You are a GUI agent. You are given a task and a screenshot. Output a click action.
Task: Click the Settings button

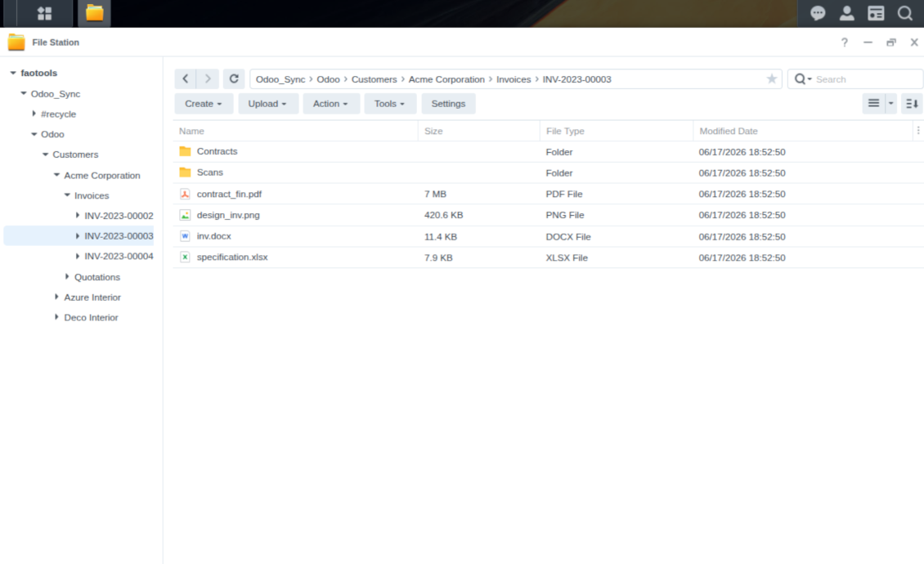448,104
